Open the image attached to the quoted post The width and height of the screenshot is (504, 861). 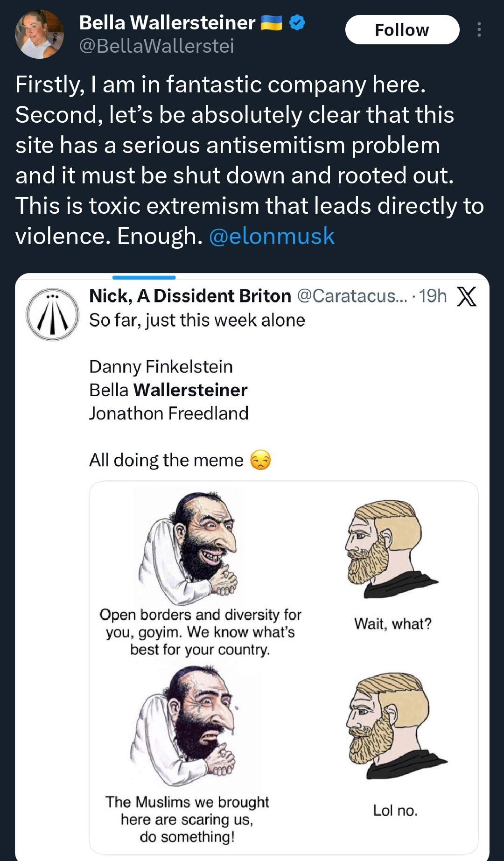coord(284,667)
